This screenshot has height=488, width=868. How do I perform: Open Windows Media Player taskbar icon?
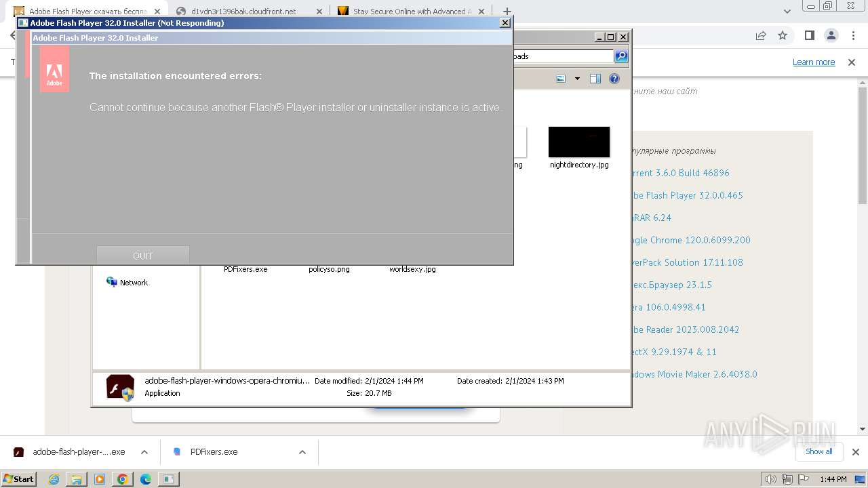(x=100, y=479)
